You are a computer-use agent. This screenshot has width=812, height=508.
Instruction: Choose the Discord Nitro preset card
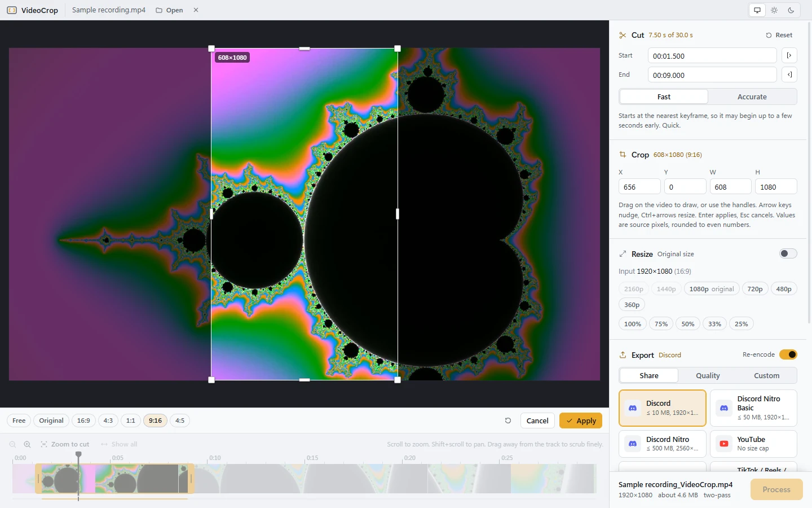[x=662, y=444]
